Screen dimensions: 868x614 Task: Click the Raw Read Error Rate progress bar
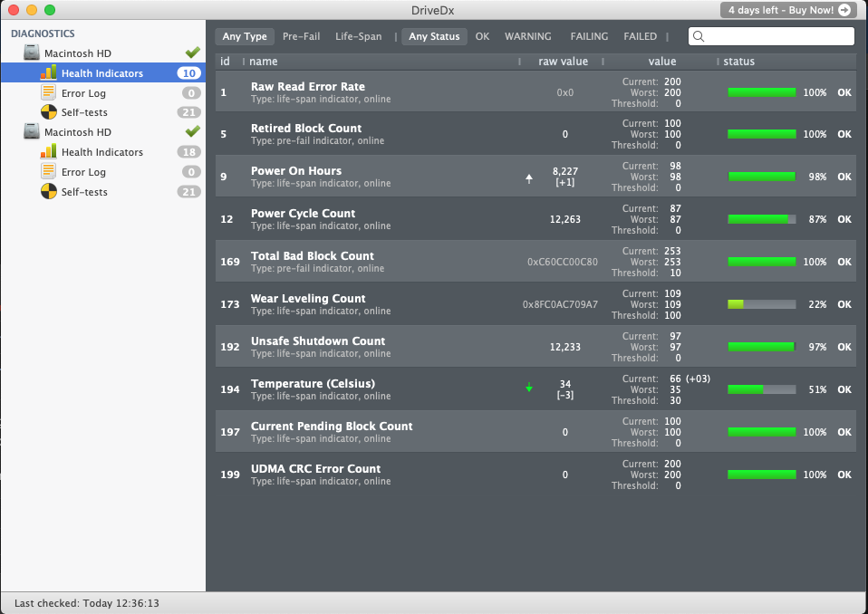762,92
